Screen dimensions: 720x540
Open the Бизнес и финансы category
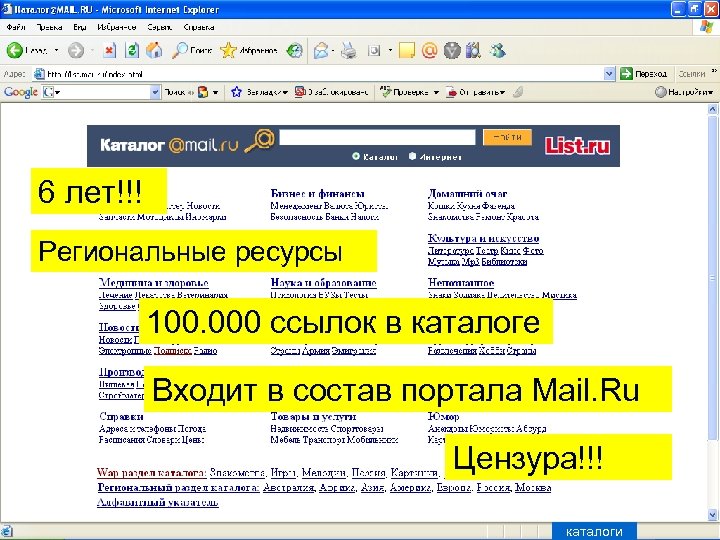point(317,193)
